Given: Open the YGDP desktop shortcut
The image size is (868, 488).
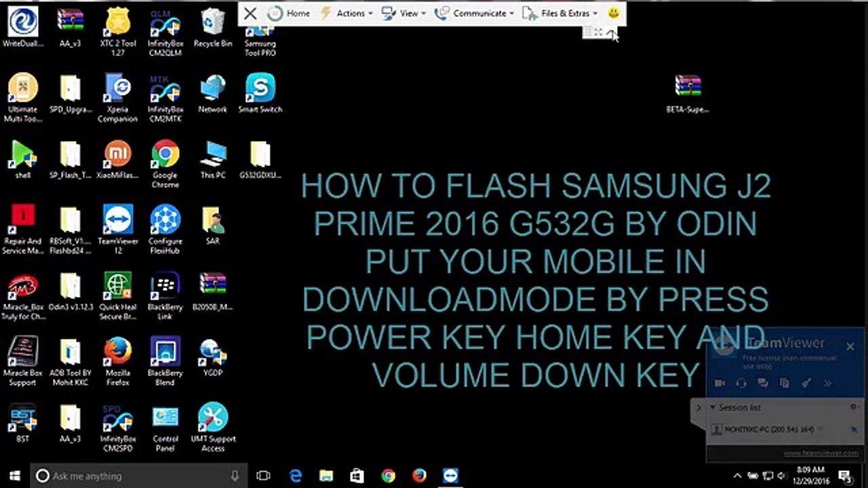Looking at the screenshot, I should pos(213,357).
